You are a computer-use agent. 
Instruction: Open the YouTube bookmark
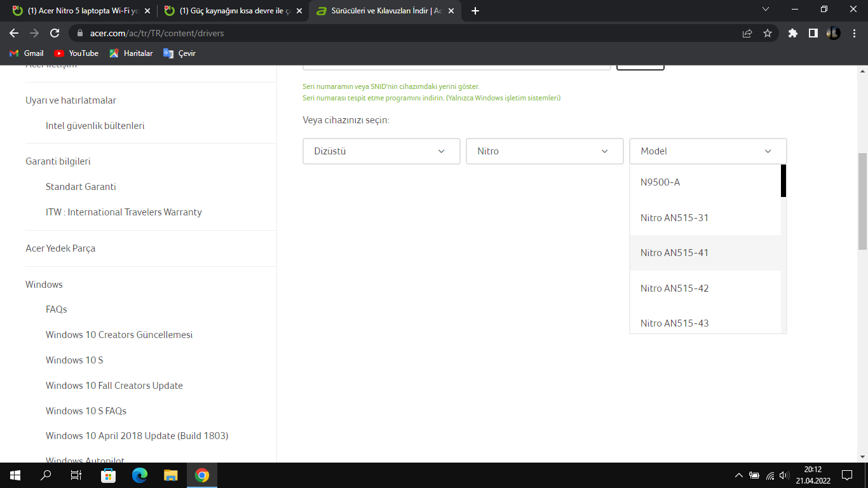[x=76, y=53]
